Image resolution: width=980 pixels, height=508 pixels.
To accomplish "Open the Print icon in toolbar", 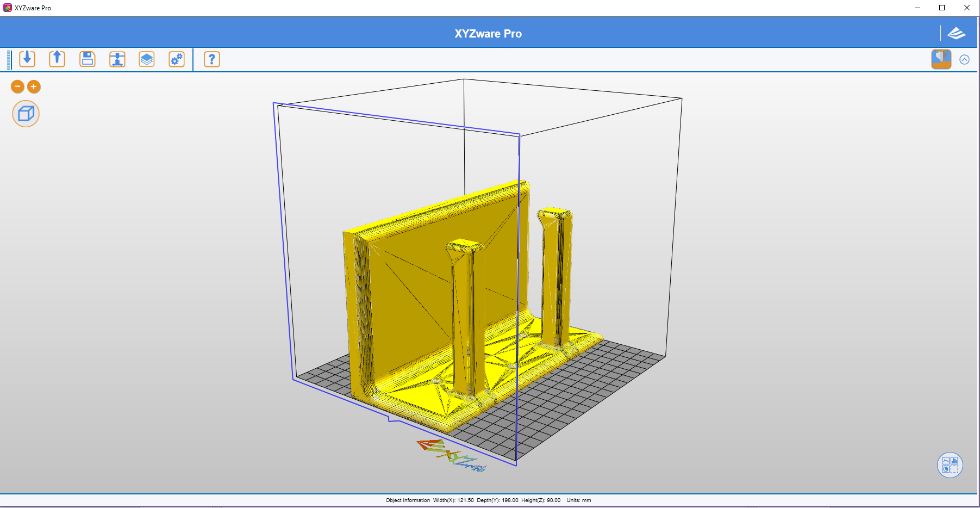I will point(117,59).
